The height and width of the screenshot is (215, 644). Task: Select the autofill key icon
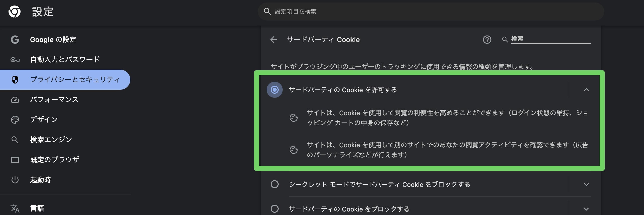[15, 59]
